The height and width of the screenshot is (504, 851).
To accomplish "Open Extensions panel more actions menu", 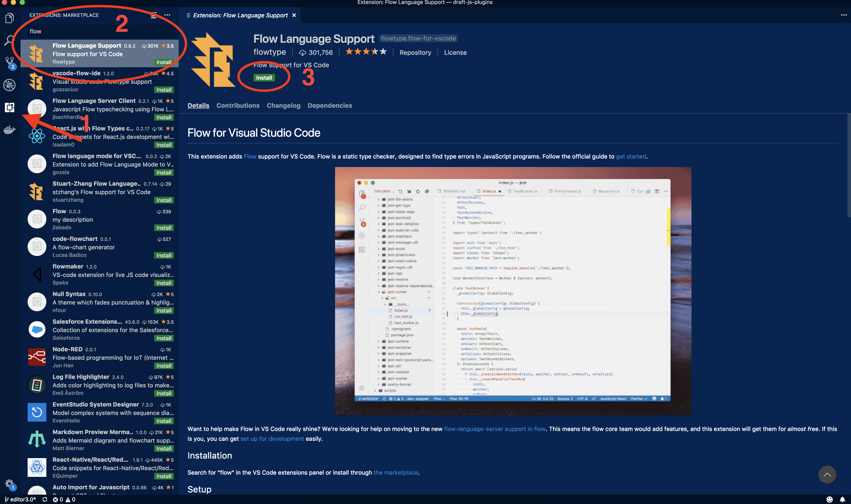I will (167, 15).
